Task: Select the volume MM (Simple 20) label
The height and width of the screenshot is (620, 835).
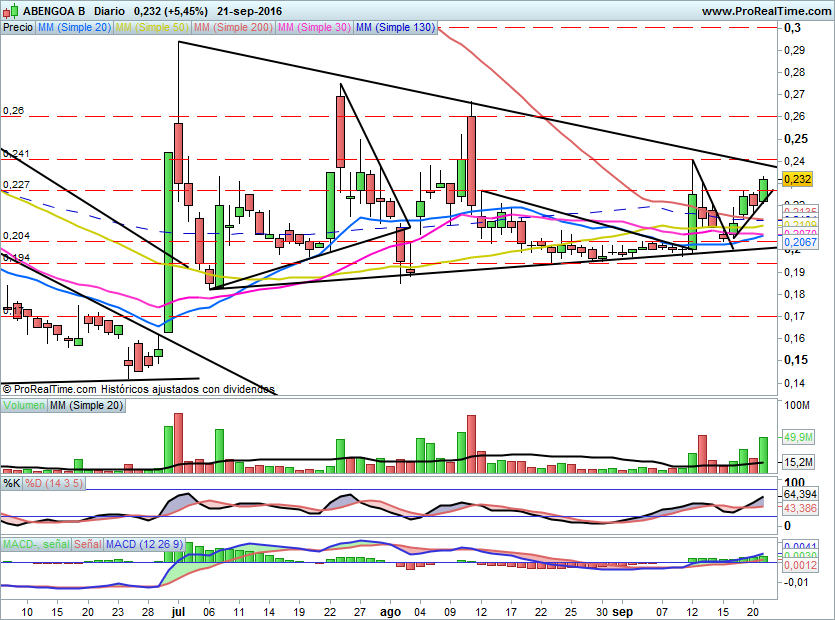Action: coord(87,405)
